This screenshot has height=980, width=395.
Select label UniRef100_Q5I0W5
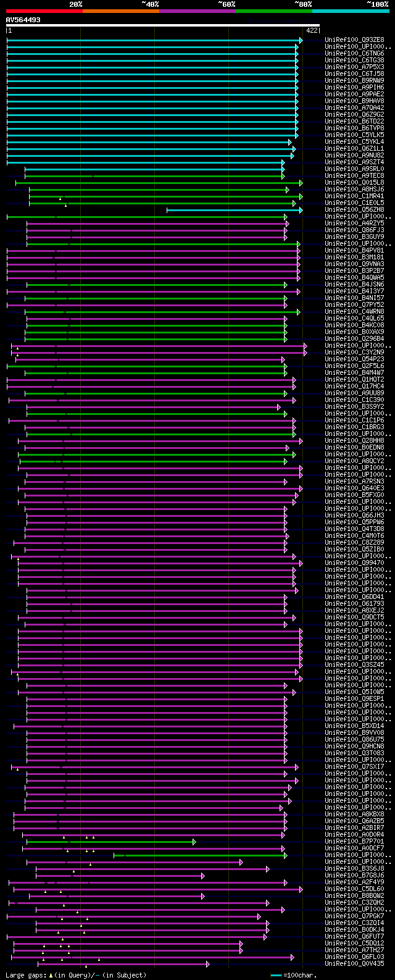pyautogui.click(x=354, y=692)
